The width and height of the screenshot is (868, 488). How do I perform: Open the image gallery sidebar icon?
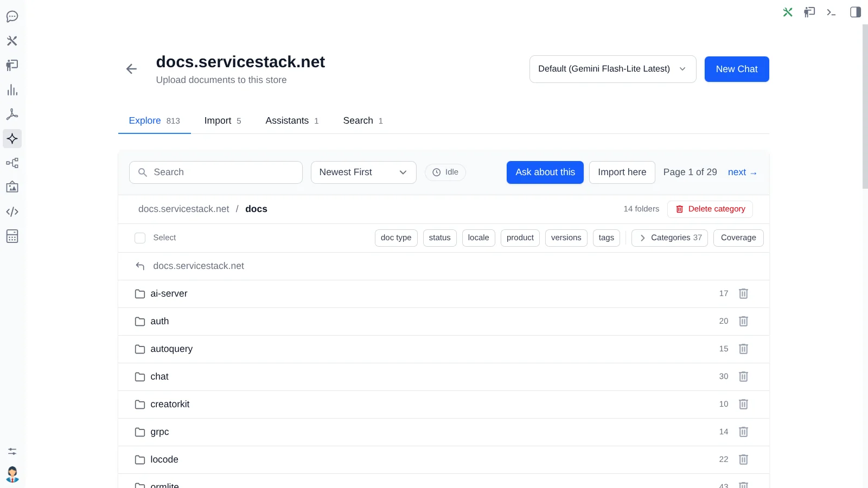pyautogui.click(x=12, y=188)
